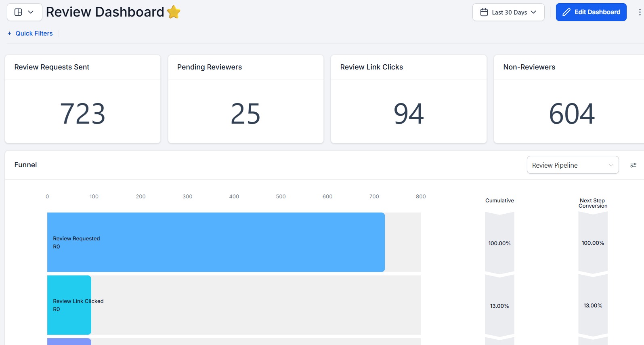Click the Non-Reviewers card title
644x345 pixels.
[529, 67]
